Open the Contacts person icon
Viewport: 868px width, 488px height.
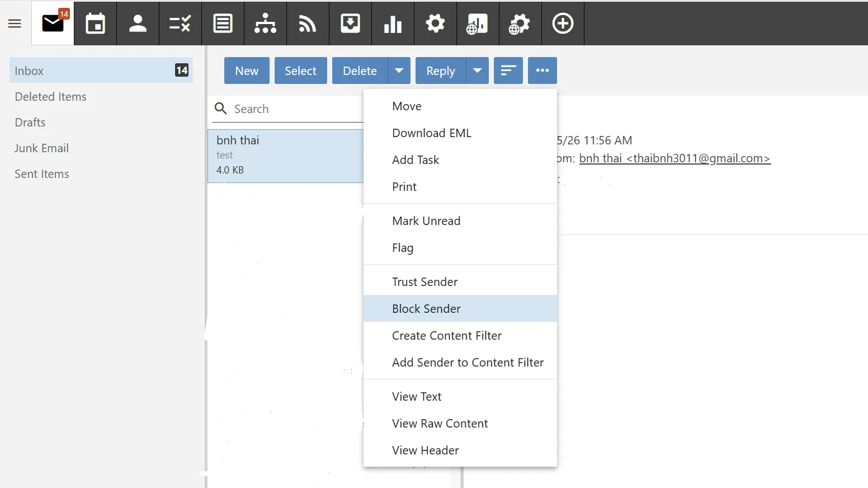138,24
